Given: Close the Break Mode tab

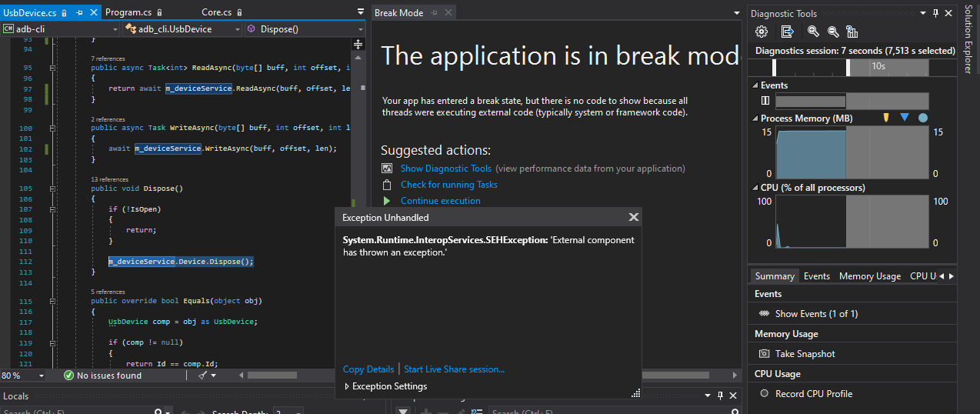Looking at the screenshot, I should click(x=447, y=13).
